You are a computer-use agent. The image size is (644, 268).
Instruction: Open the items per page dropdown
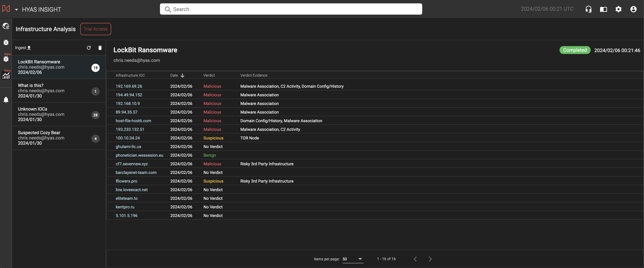point(353,259)
